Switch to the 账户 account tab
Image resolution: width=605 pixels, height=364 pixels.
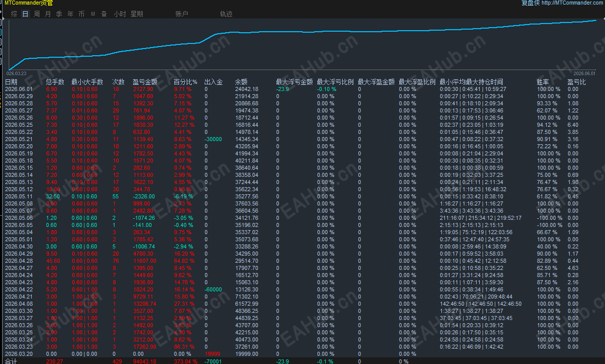[182, 14]
